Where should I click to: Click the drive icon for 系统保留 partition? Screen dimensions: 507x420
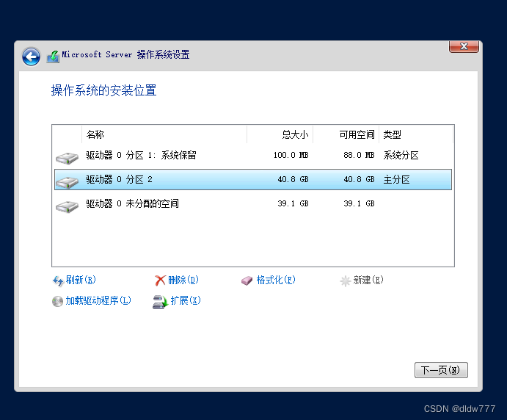click(67, 158)
